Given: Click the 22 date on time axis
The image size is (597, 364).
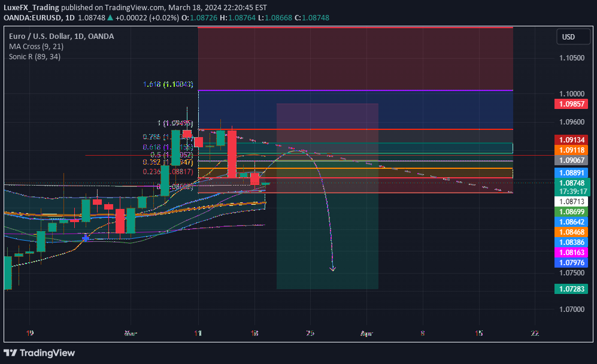Looking at the screenshot, I should 535,333.
